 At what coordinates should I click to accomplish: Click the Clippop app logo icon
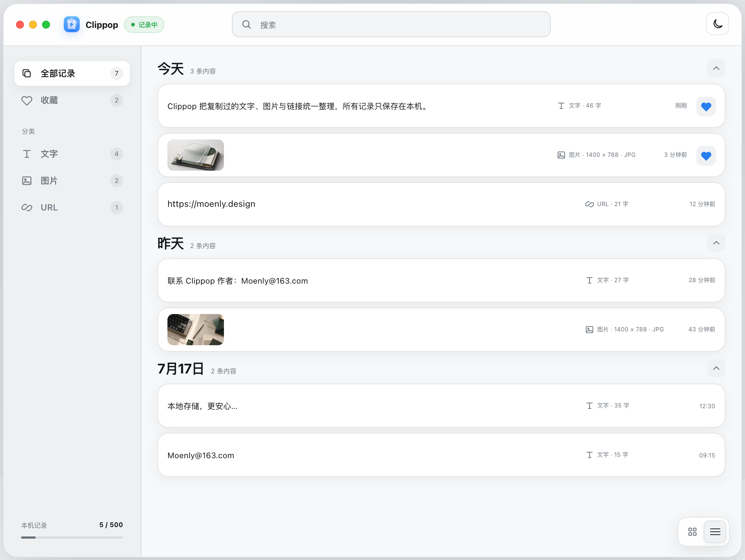(x=72, y=25)
